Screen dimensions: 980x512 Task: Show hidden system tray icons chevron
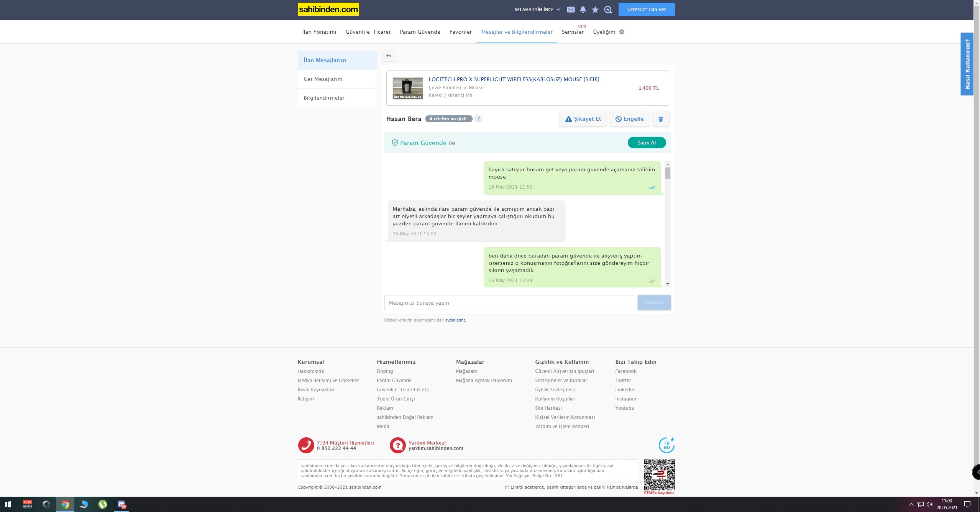pyautogui.click(x=911, y=504)
